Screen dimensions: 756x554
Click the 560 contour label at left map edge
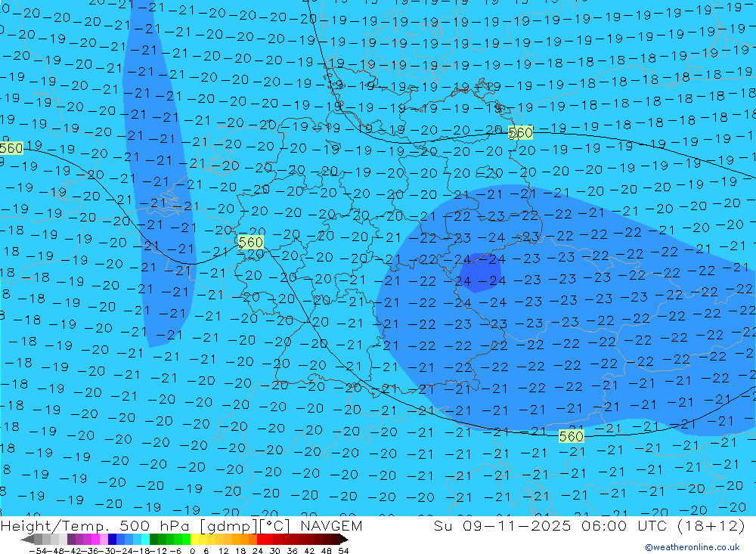tap(11, 148)
